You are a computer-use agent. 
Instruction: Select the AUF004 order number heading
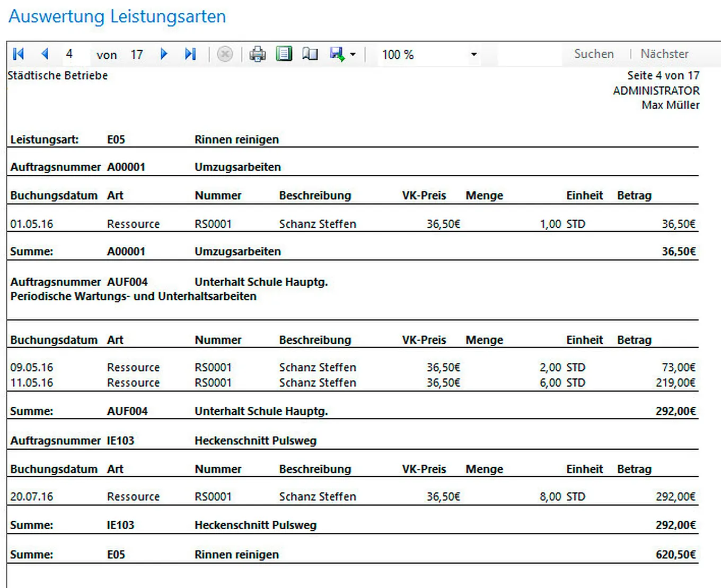127,282
